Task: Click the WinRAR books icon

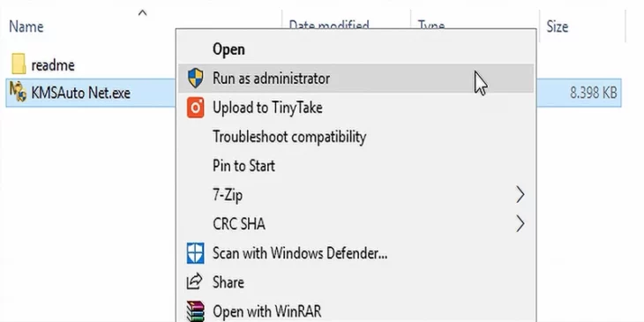Action: tap(195, 311)
